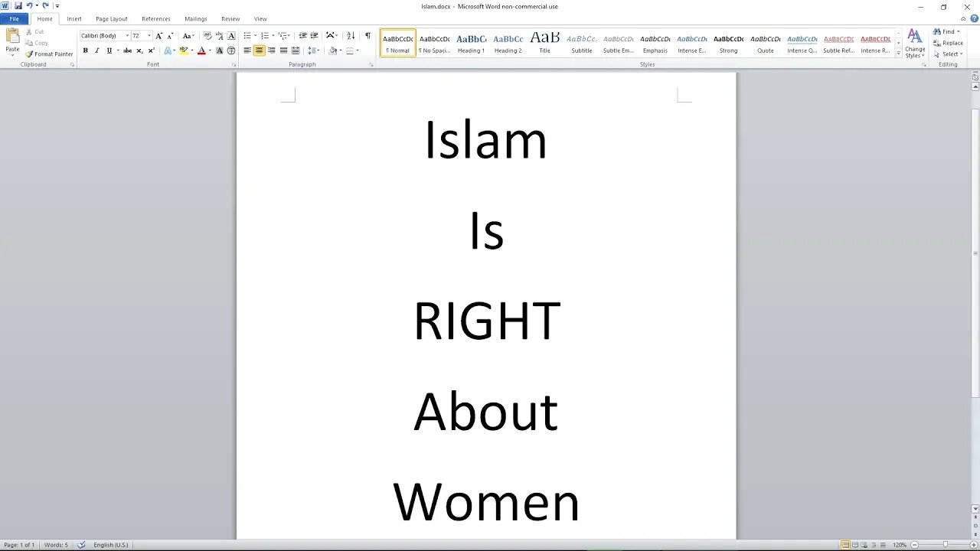Viewport: 980px width, 551px height.
Task: Open the bullets list dropdown arrow
Action: (x=254, y=36)
